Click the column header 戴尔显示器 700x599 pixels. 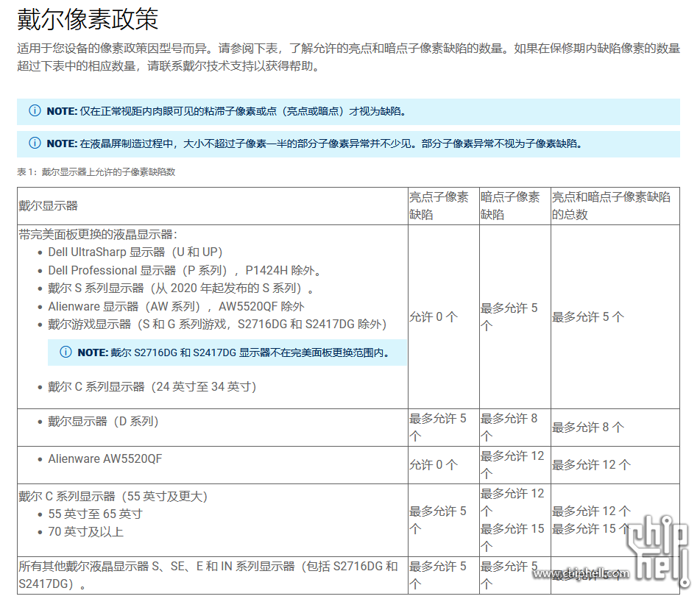point(49,206)
